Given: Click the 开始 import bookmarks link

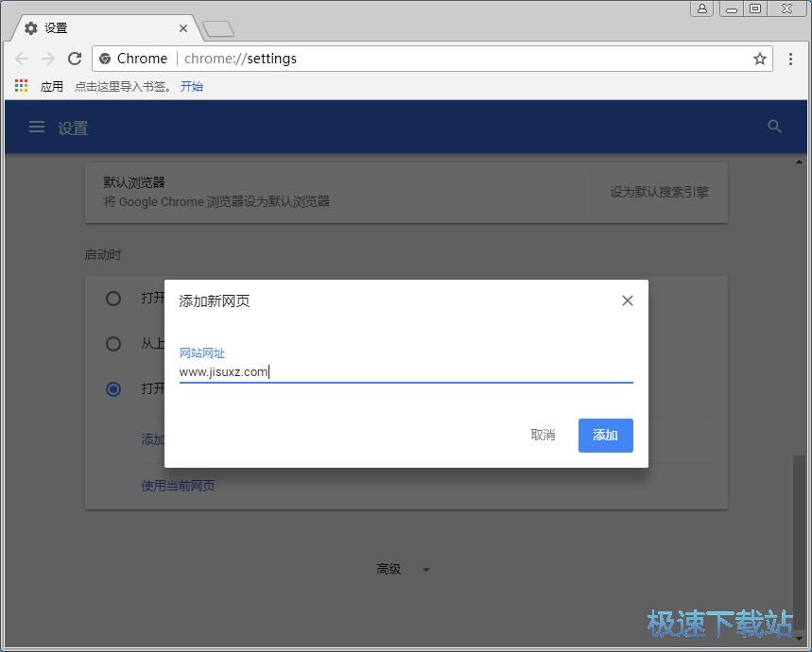Looking at the screenshot, I should [x=192, y=86].
